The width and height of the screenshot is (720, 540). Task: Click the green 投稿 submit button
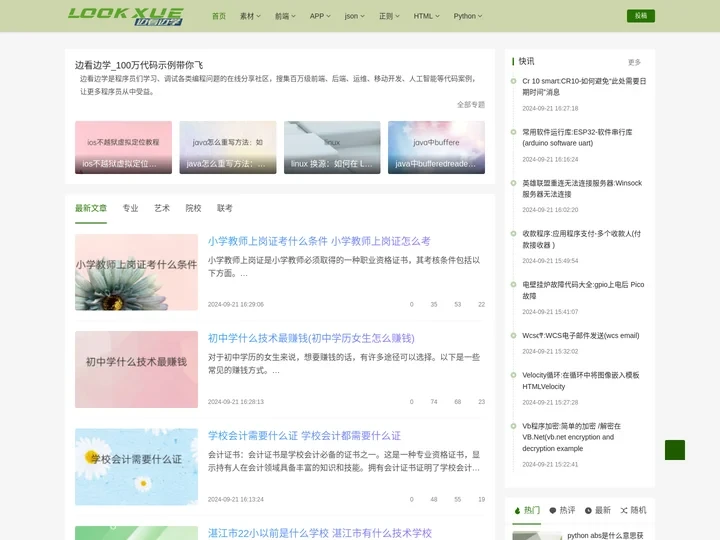[x=641, y=16]
